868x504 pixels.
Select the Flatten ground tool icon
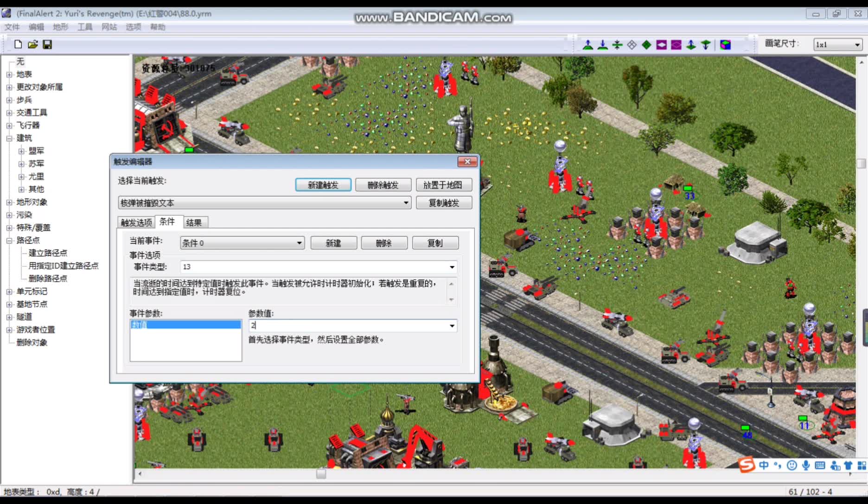pos(617,45)
